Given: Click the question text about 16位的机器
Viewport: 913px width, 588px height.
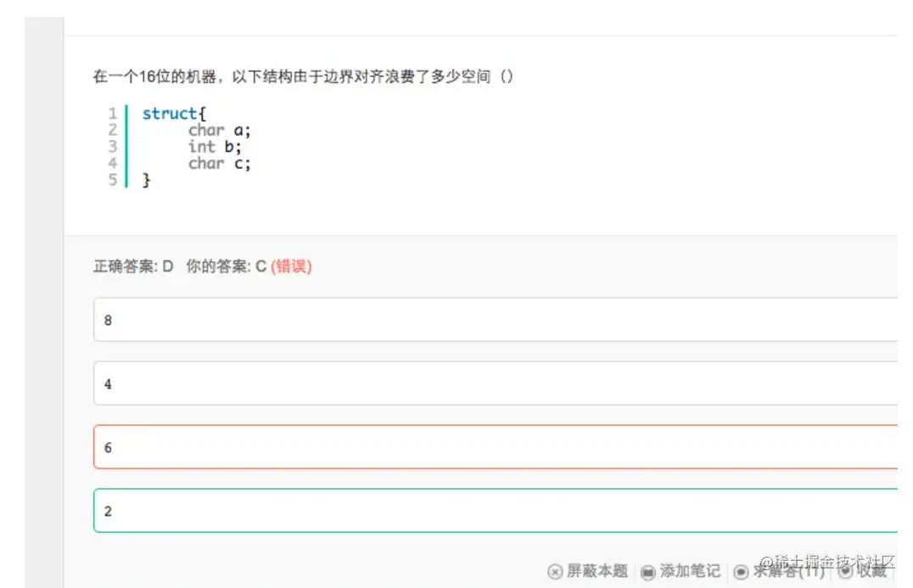Looking at the screenshot, I should click(303, 76).
